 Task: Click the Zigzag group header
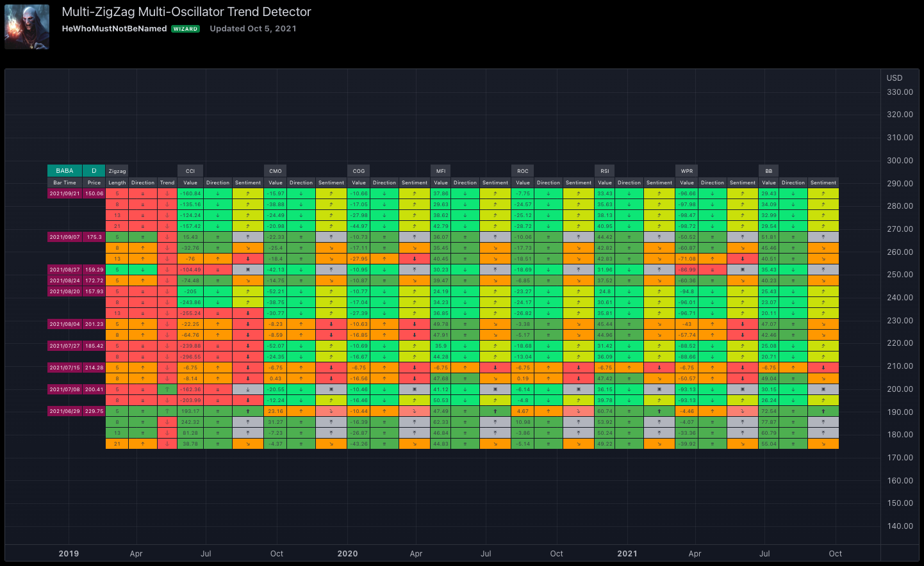point(117,171)
